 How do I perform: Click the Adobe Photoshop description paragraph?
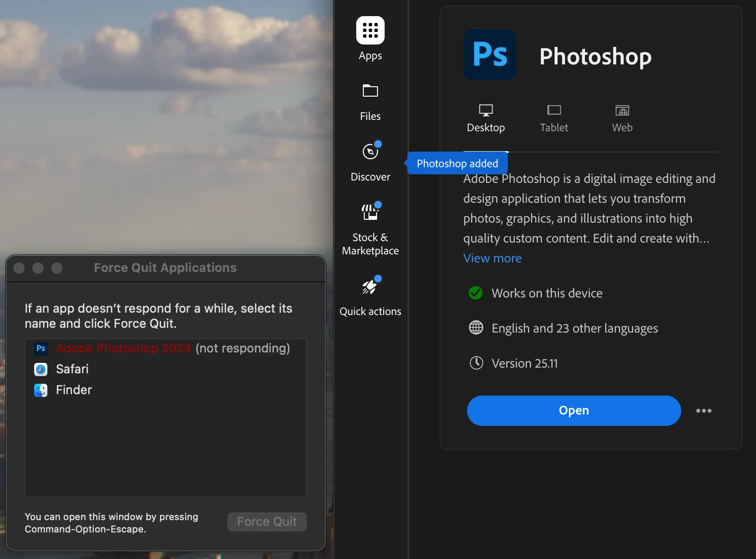(x=589, y=208)
